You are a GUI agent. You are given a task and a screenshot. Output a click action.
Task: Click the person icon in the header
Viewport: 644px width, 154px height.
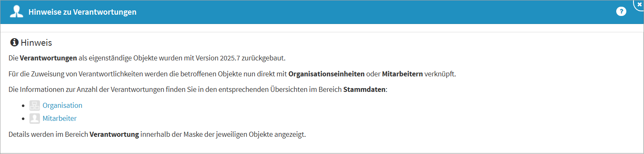(16, 12)
